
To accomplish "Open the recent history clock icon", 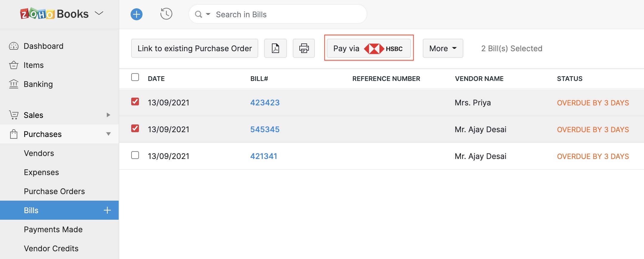I will point(166,14).
